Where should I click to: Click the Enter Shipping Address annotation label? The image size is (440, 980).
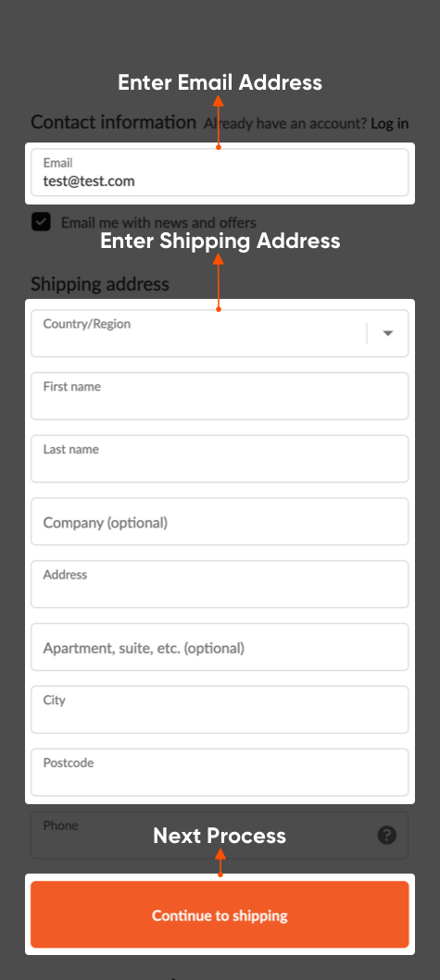click(220, 242)
